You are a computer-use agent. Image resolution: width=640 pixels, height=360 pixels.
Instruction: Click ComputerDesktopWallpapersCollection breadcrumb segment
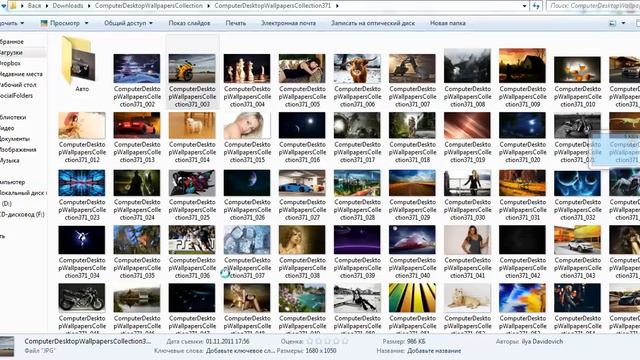149,6
